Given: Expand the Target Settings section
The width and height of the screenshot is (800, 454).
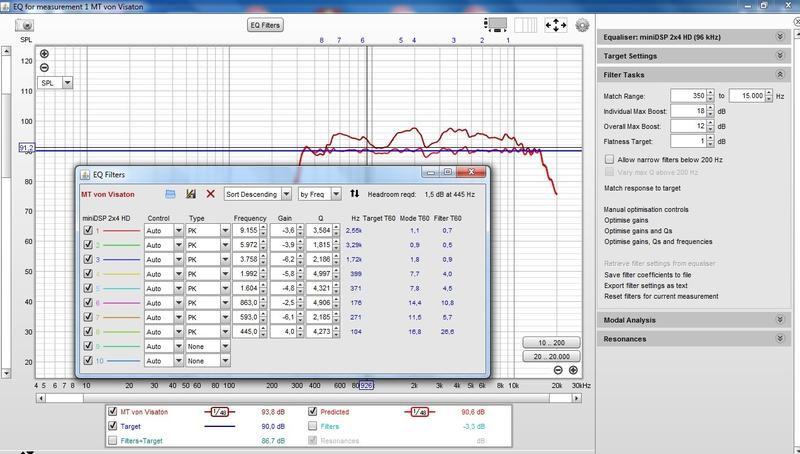Looking at the screenshot, I should point(778,56).
